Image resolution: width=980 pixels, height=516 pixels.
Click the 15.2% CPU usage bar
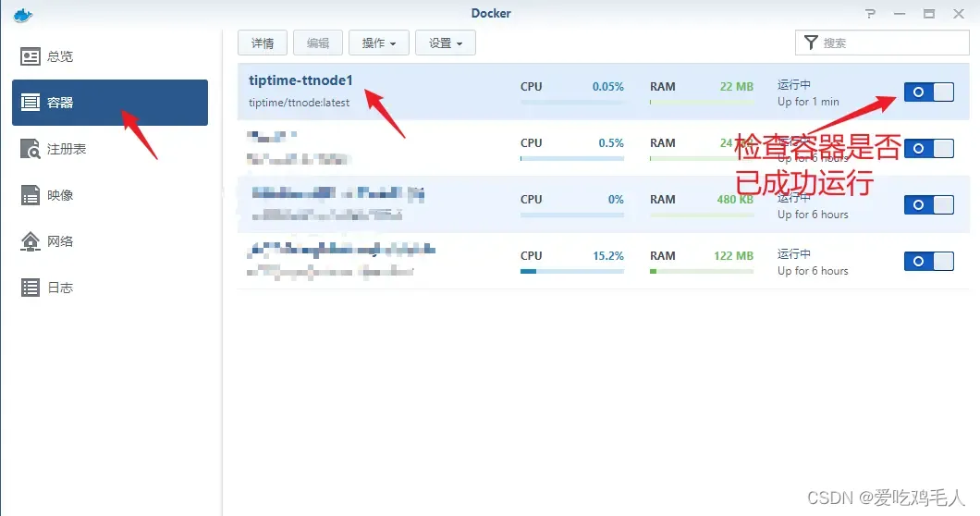click(x=572, y=272)
